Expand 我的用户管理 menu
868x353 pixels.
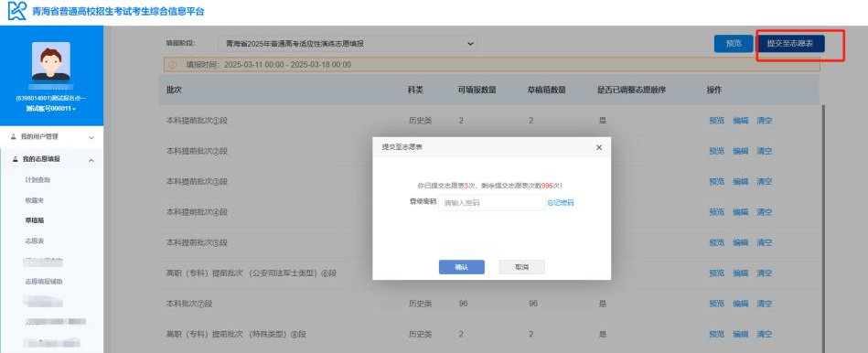(x=51, y=136)
